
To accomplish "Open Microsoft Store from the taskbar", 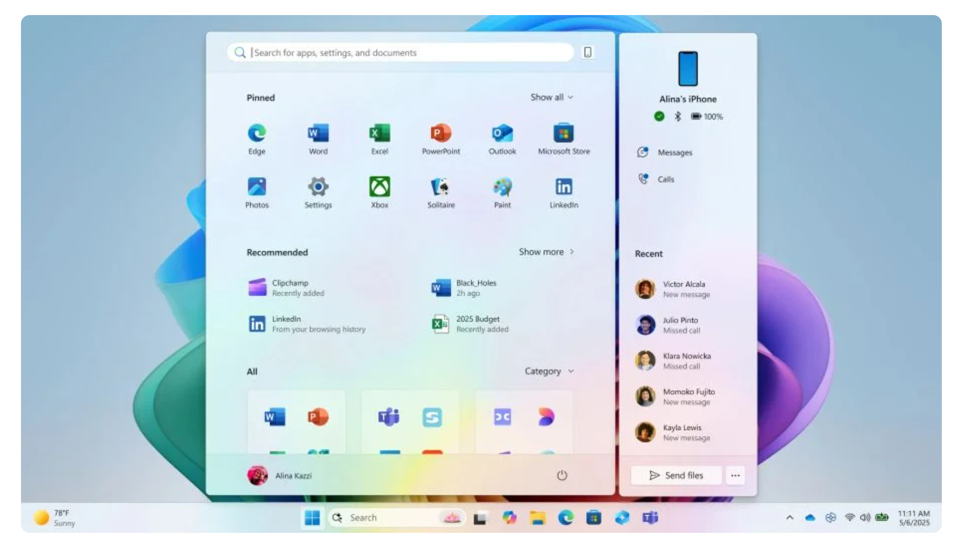I will click(593, 518).
